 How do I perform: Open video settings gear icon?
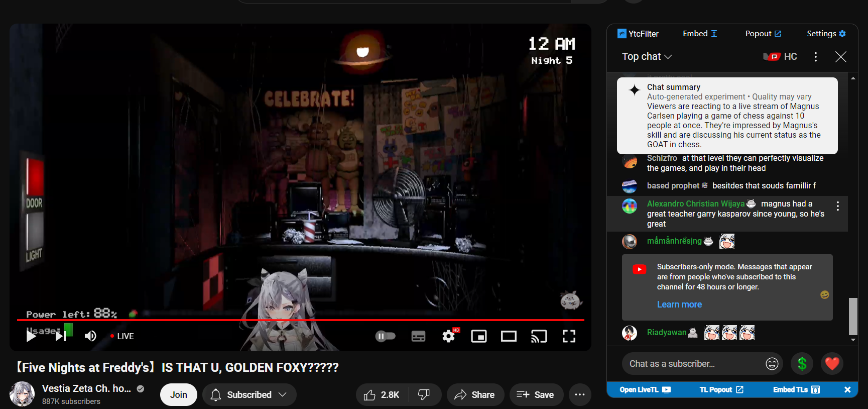click(x=448, y=336)
